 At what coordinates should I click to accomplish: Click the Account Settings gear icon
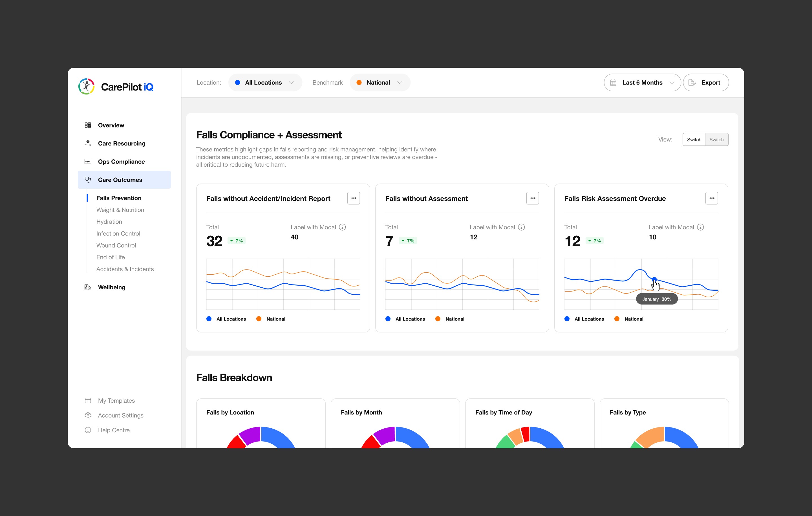(x=88, y=415)
